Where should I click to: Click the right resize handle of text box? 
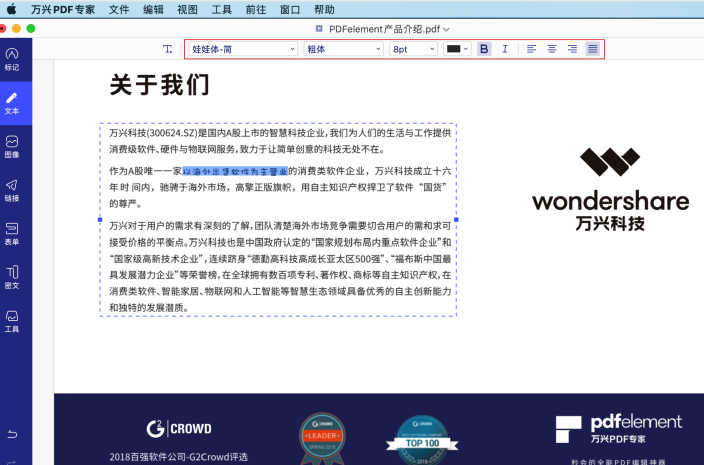pyautogui.click(x=456, y=219)
